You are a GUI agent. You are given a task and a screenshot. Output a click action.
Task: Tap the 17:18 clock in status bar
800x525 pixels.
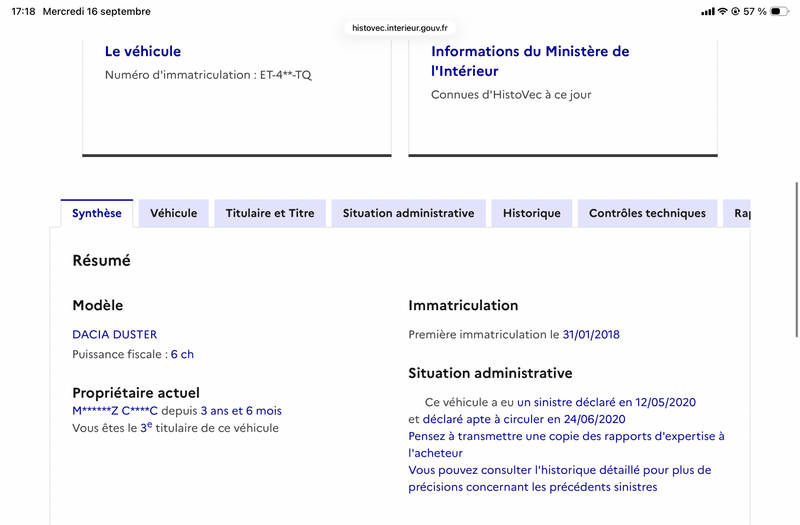coord(23,11)
